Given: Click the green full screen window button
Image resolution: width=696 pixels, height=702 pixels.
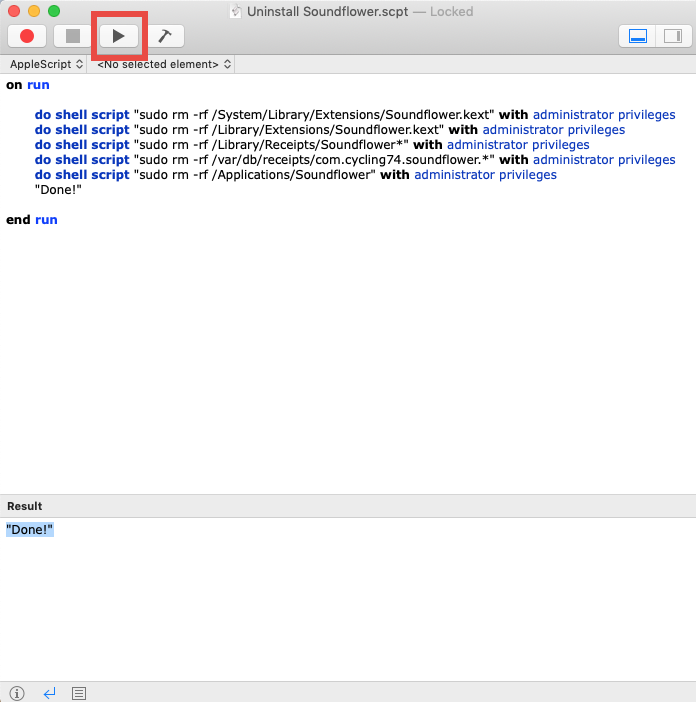Looking at the screenshot, I should coord(54,11).
